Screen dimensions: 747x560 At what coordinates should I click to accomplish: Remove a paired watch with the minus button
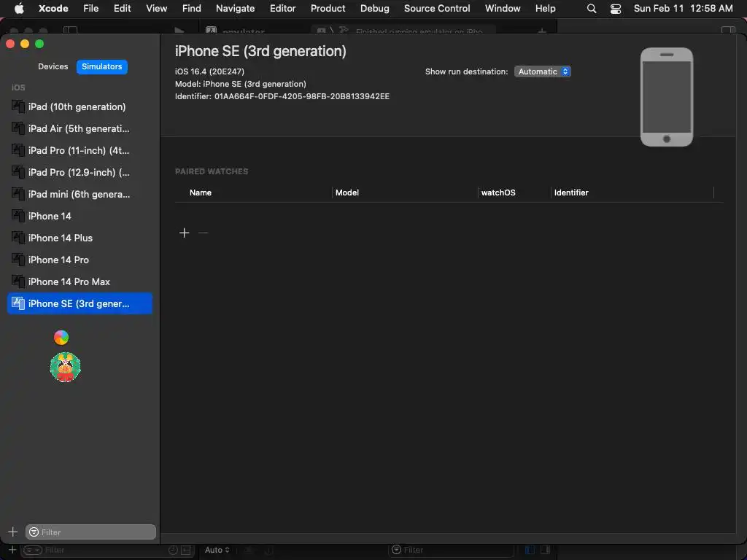[x=203, y=233]
